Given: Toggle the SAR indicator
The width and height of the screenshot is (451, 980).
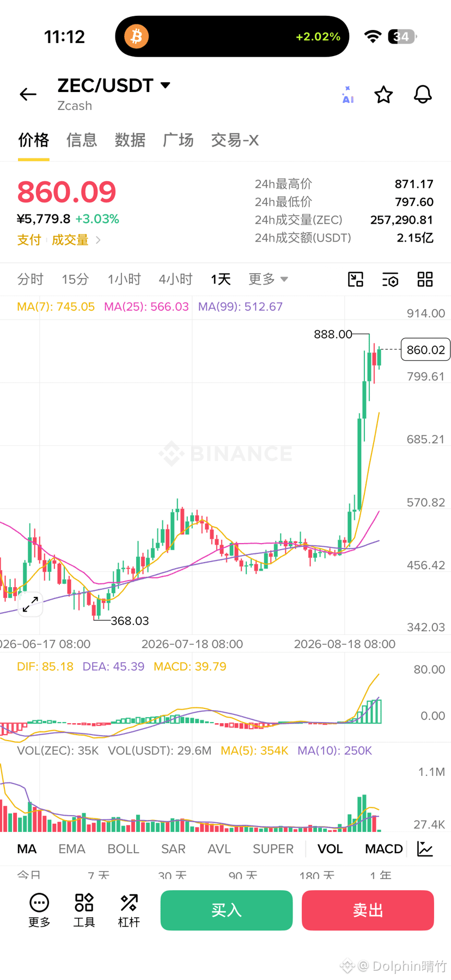Looking at the screenshot, I should (x=173, y=849).
